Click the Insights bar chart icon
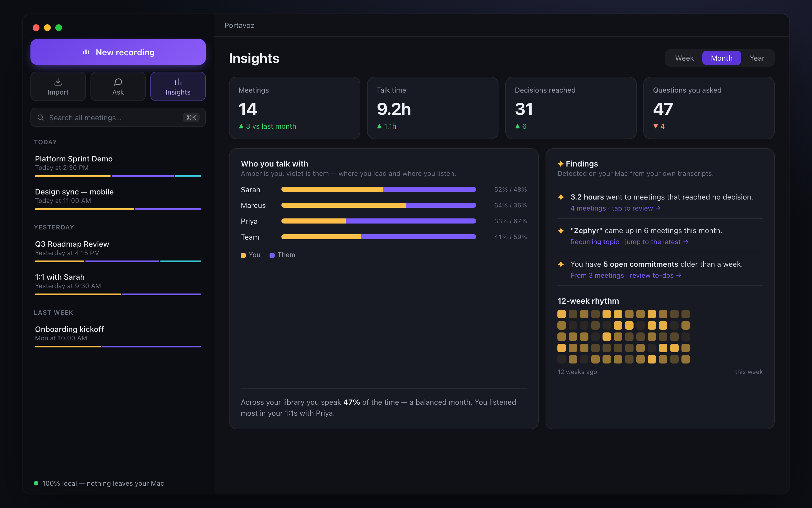 click(178, 82)
